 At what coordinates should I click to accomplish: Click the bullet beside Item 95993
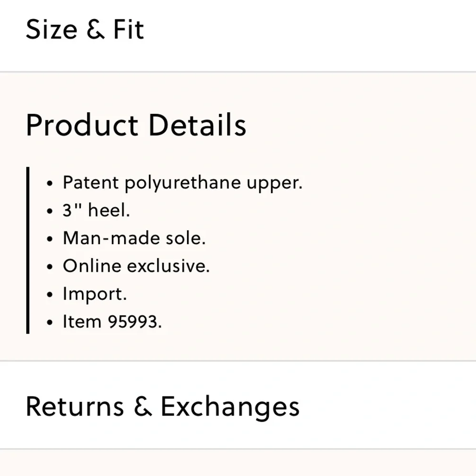(50, 322)
